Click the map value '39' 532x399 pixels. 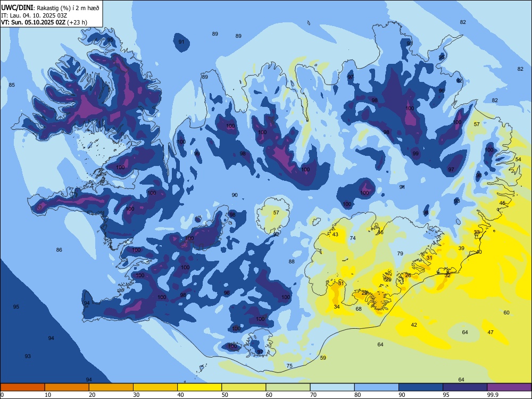(461, 248)
